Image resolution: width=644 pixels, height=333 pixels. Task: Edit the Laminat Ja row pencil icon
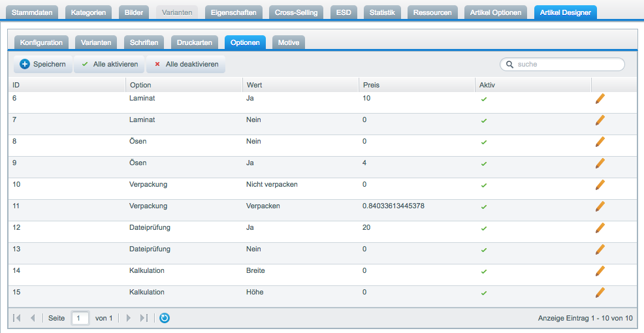[x=600, y=99]
